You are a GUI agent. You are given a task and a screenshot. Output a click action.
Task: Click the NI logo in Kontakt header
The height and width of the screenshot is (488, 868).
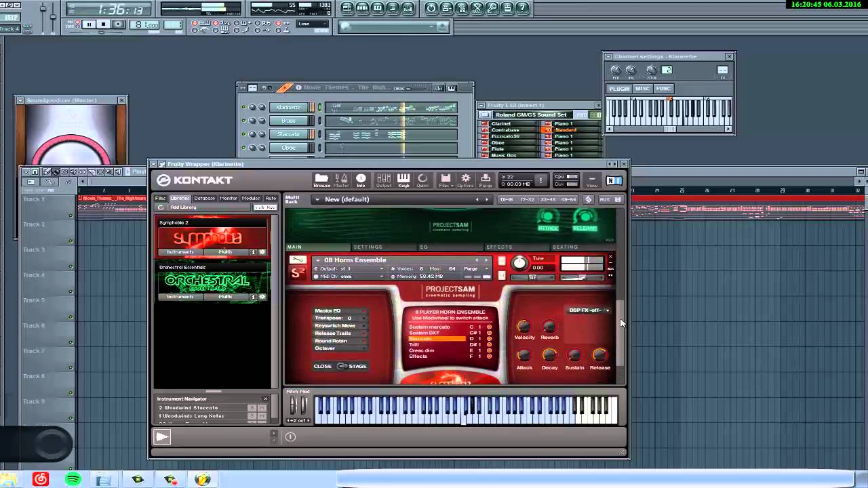click(x=614, y=180)
